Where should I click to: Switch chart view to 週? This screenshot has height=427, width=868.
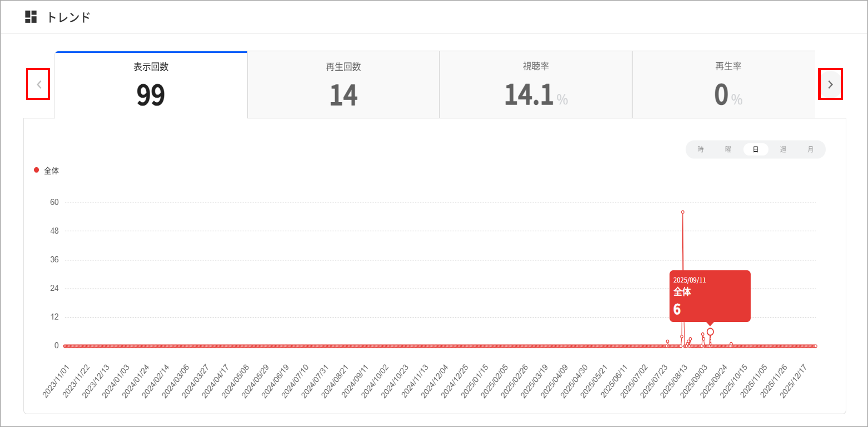(x=783, y=149)
